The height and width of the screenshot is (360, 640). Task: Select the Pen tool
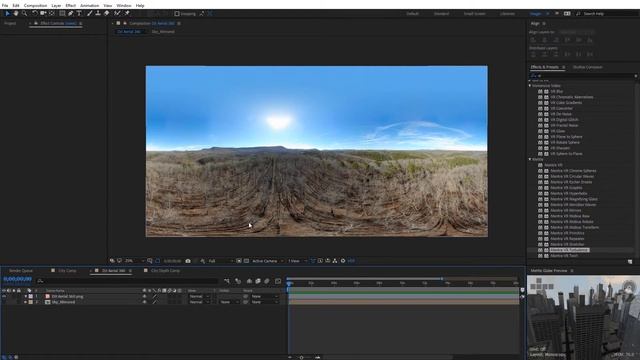[70, 13]
